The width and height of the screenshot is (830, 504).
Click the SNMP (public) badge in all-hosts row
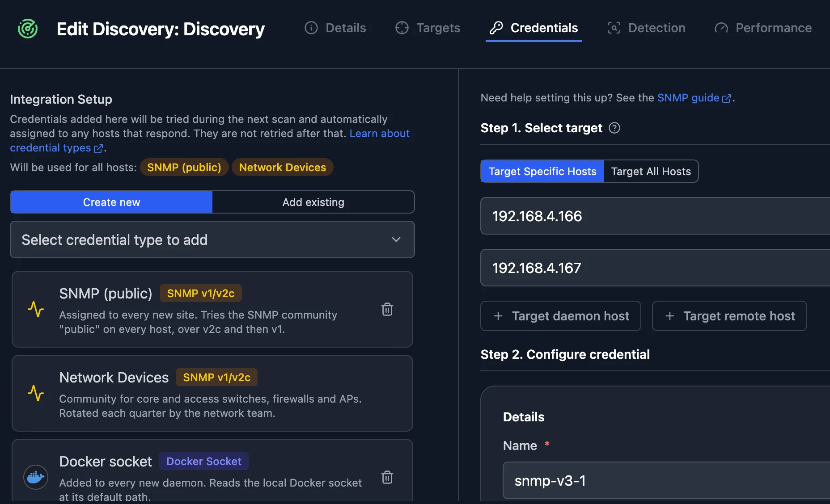pyautogui.click(x=184, y=168)
